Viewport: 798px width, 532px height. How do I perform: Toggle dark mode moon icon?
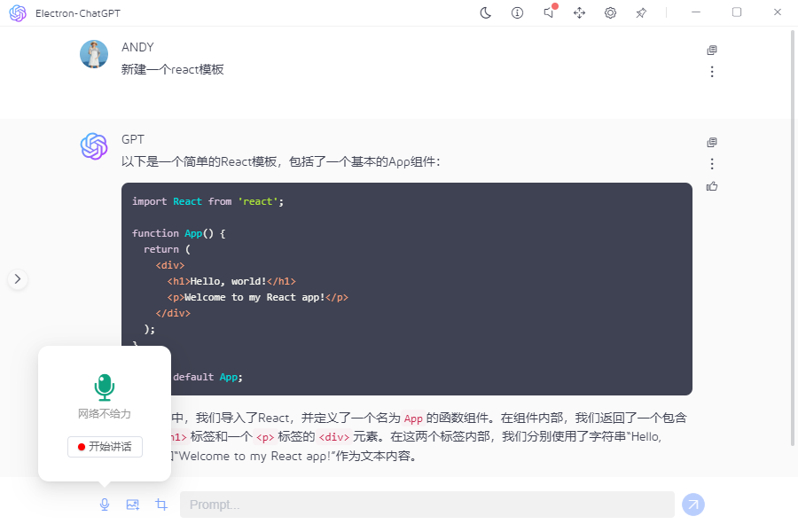pos(486,12)
